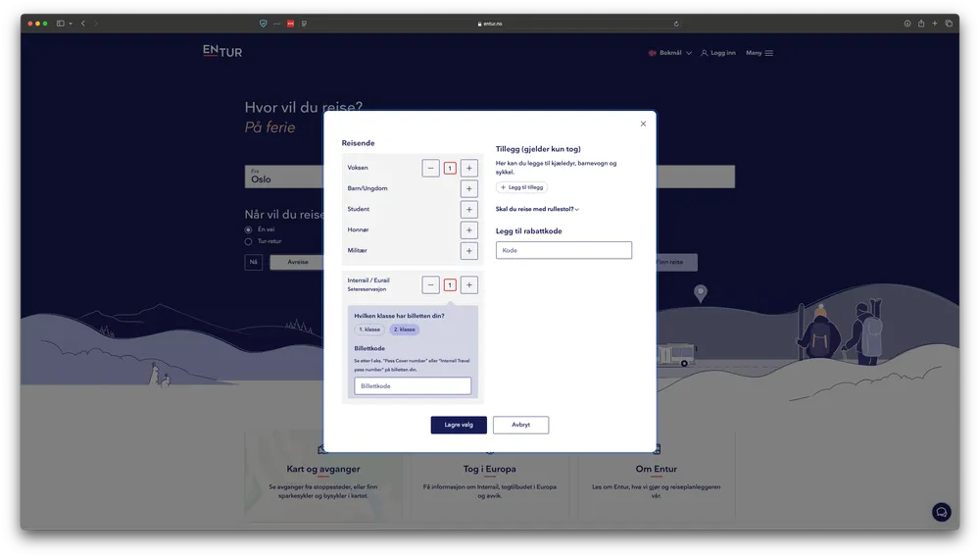Decrease the Interrail / Eurail count
Viewport: 980px width, 557px height.
430,285
